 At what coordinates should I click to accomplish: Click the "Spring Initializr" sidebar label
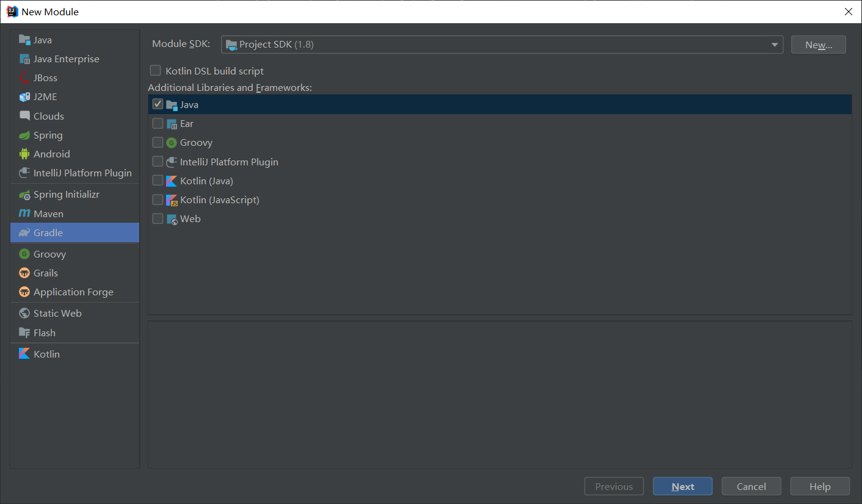tap(67, 195)
